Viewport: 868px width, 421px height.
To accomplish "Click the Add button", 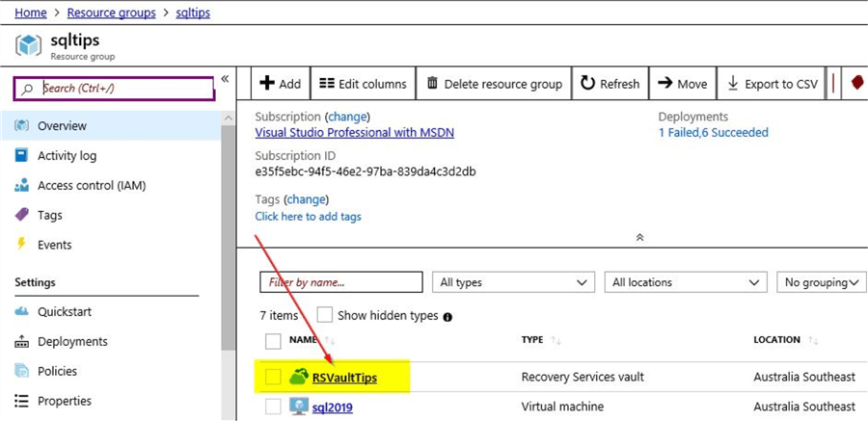I will pyautogui.click(x=282, y=84).
